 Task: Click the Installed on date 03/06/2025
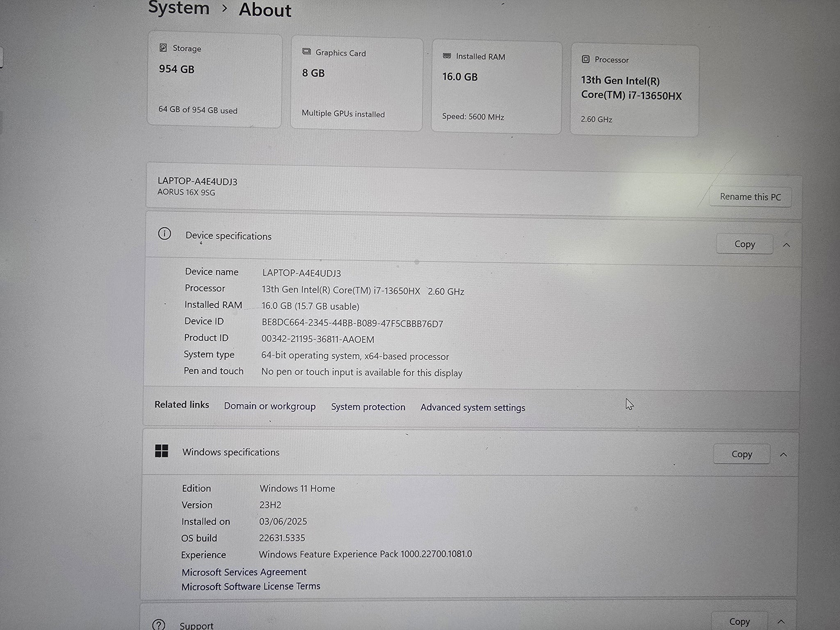coord(283,521)
